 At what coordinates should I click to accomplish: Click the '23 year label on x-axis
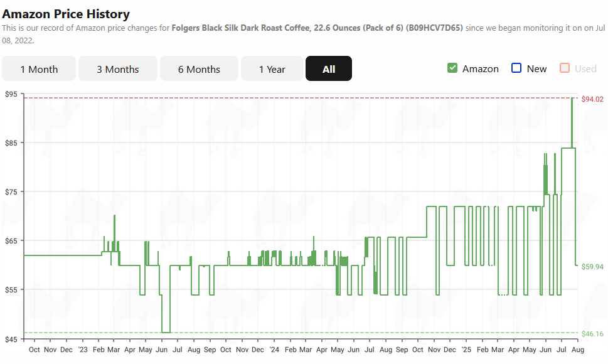83,350
